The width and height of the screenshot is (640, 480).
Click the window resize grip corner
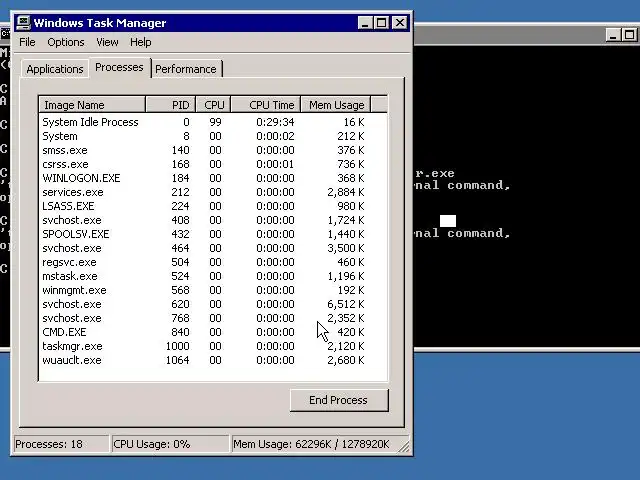[404, 447]
